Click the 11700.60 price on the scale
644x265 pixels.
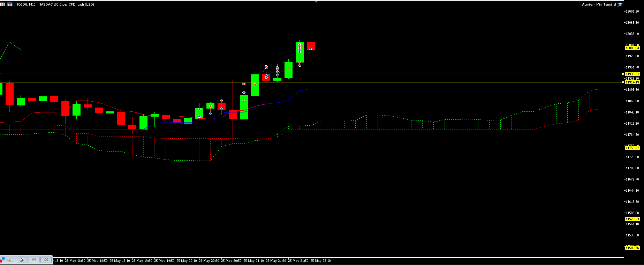(632, 168)
